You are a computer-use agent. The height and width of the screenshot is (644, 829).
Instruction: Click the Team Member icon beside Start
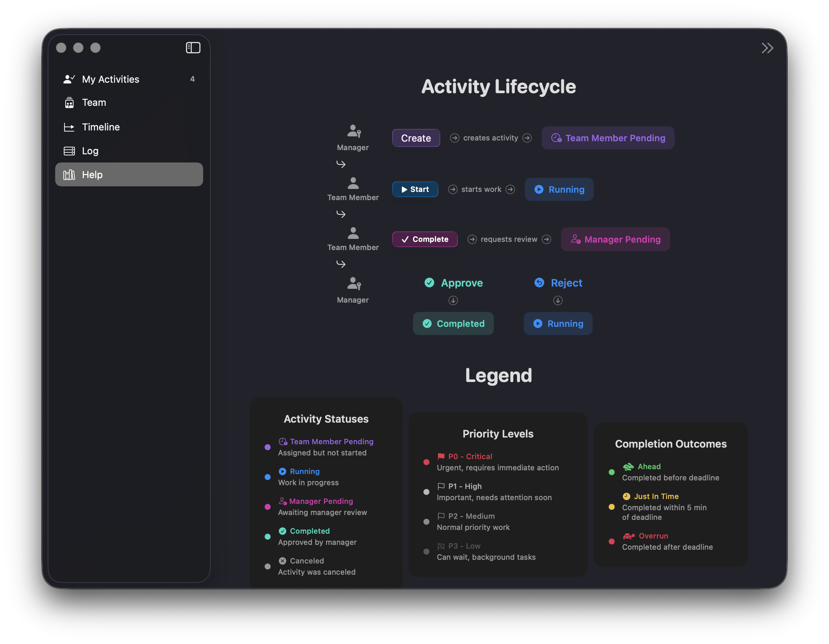point(353,183)
